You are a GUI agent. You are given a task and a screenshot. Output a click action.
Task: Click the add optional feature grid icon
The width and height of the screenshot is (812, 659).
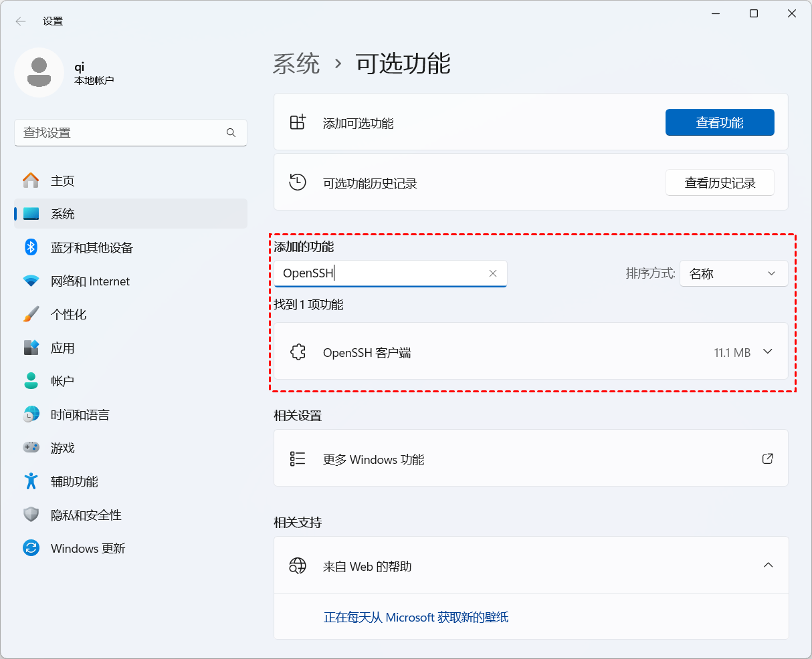[298, 122]
